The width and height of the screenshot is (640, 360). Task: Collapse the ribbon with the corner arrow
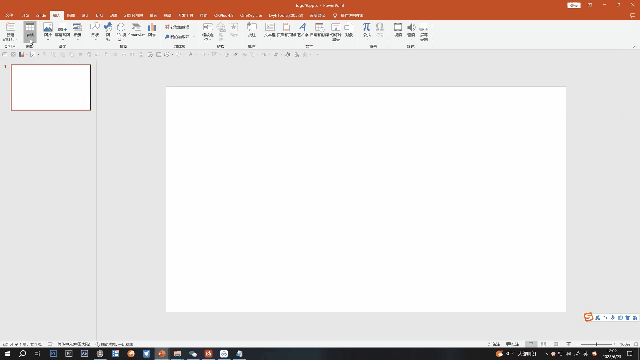click(634, 47)
